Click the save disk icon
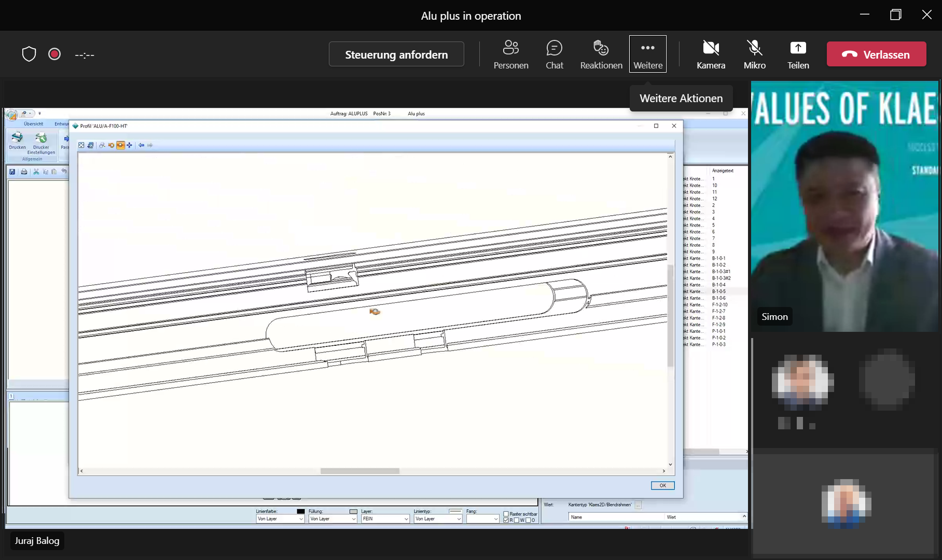Image resolution: width=942 pixels, height=560 pixels. pyautogui.click(x=12, y=172)
